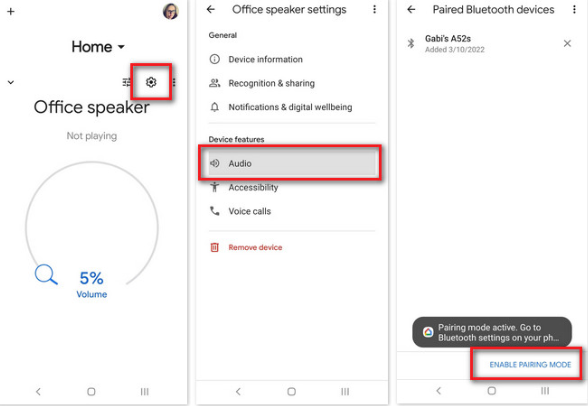Open overflow menu in Office speaker settings
Viewport: 588px width, 406px height.
click(374, 10)
